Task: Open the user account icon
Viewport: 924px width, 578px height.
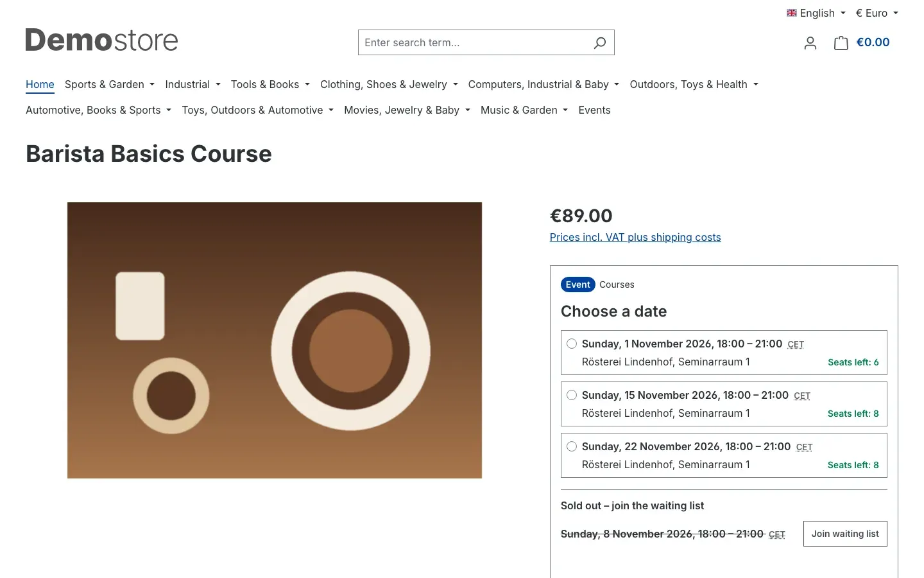Action: coord(810,43)
